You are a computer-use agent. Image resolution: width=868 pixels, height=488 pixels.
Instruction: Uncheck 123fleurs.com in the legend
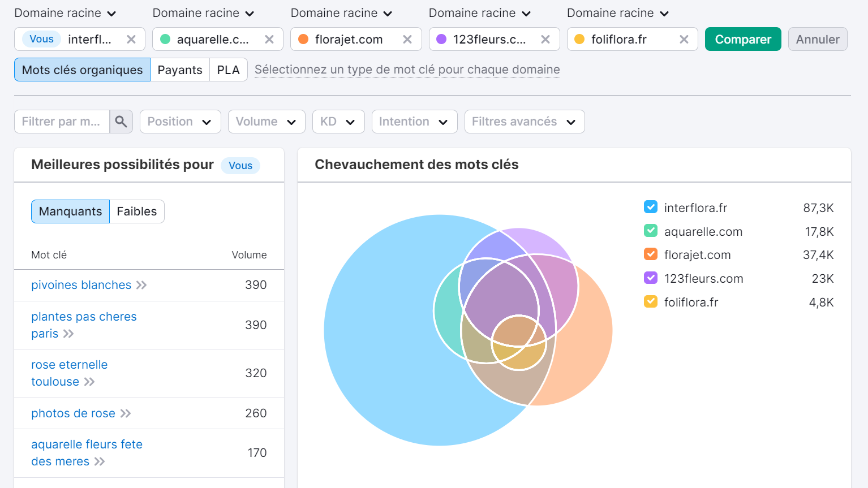click(x=651, y=278)
